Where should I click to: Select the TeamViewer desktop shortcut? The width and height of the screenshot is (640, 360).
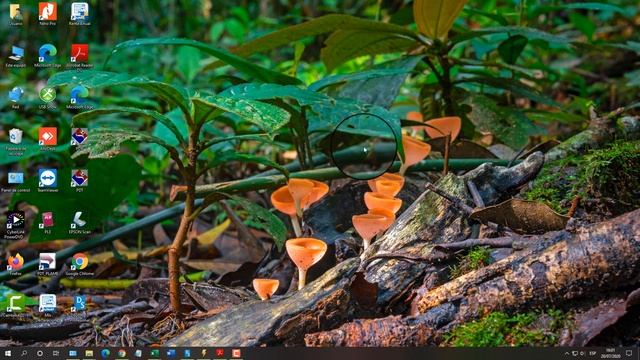48,181
